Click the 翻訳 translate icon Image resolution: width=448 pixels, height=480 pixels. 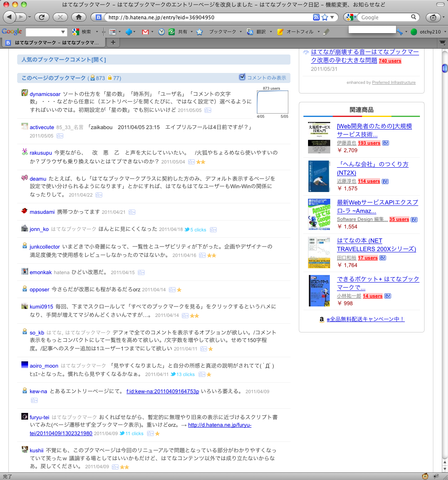250,32
